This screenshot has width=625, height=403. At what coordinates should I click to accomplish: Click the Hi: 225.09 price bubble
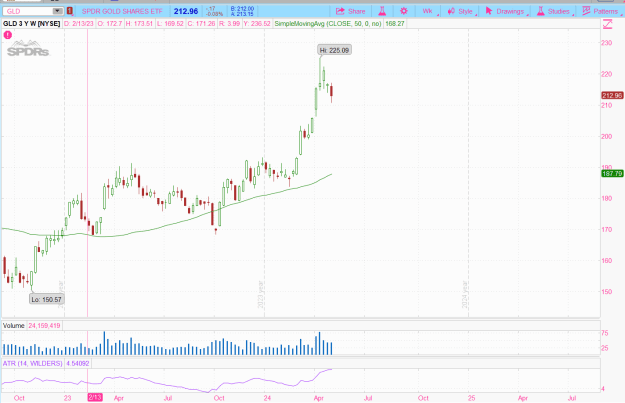pyautogui.click(x=334, y=50)
